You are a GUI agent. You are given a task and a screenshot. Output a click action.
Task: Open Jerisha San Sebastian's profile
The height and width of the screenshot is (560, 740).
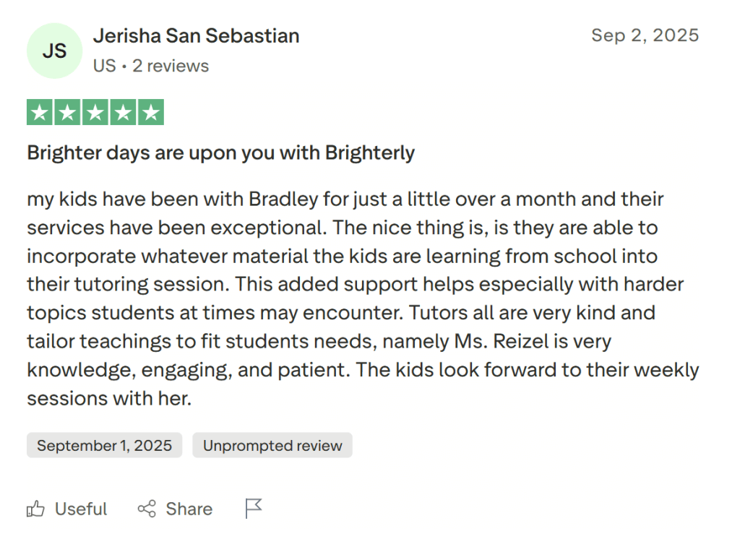196,35
